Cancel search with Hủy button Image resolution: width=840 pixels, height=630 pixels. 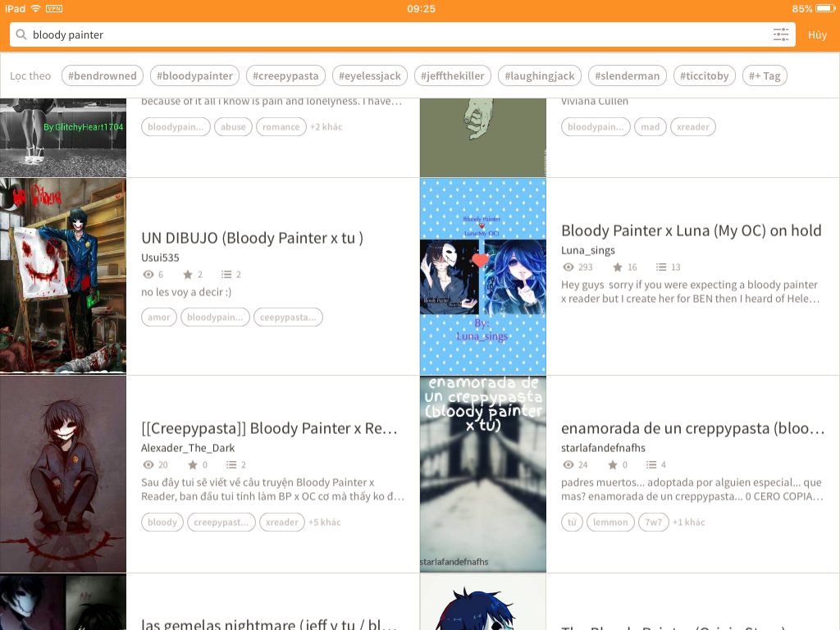coord(818,34)
